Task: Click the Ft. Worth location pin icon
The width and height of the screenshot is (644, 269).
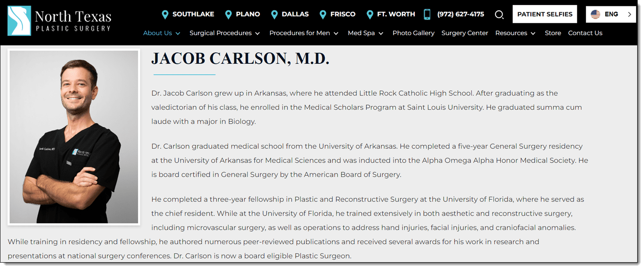Action: pyautogui.click(x=370, y=14)
